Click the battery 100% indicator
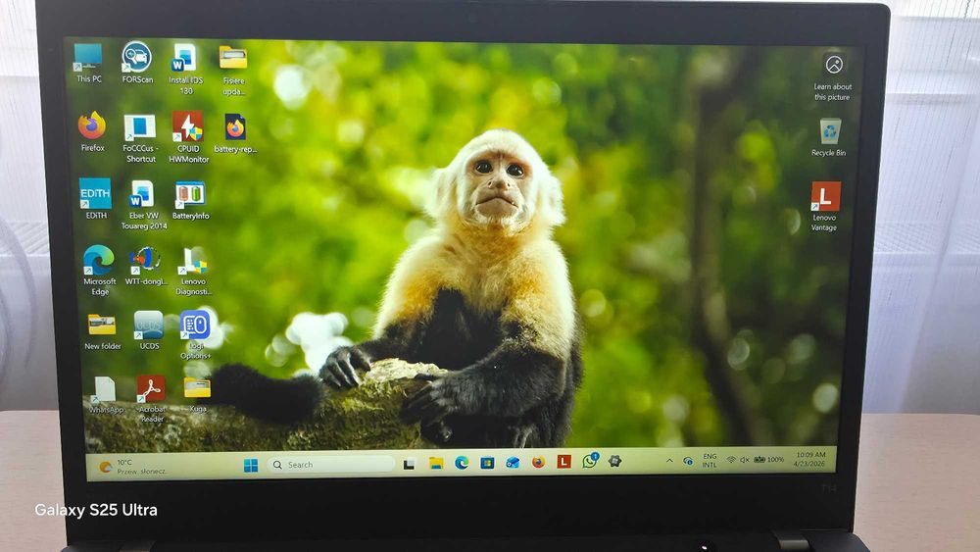 [x=768, y=460]
